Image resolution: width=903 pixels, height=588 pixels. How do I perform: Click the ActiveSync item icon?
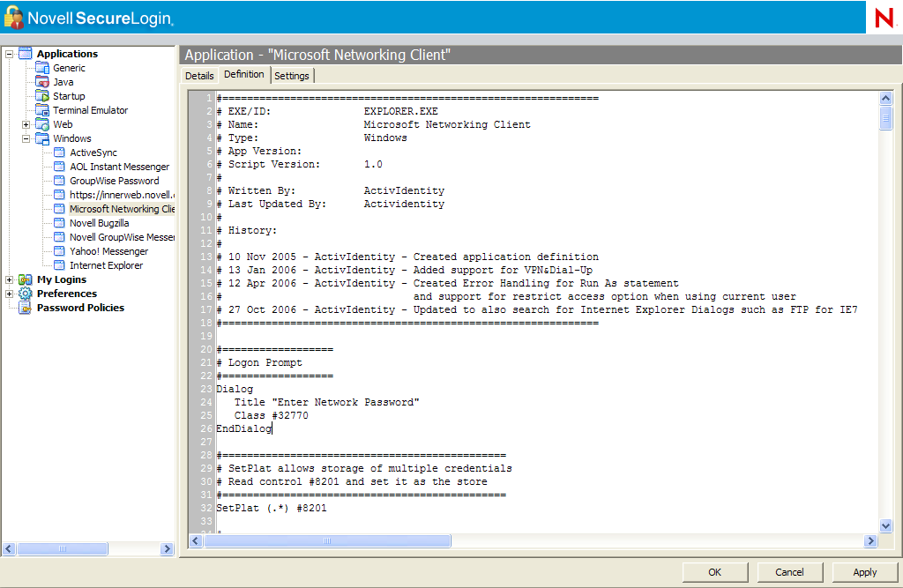tap(59, 153)
